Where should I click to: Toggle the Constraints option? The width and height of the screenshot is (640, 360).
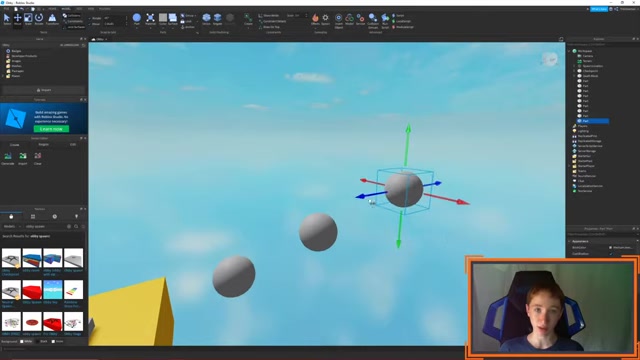73,21
